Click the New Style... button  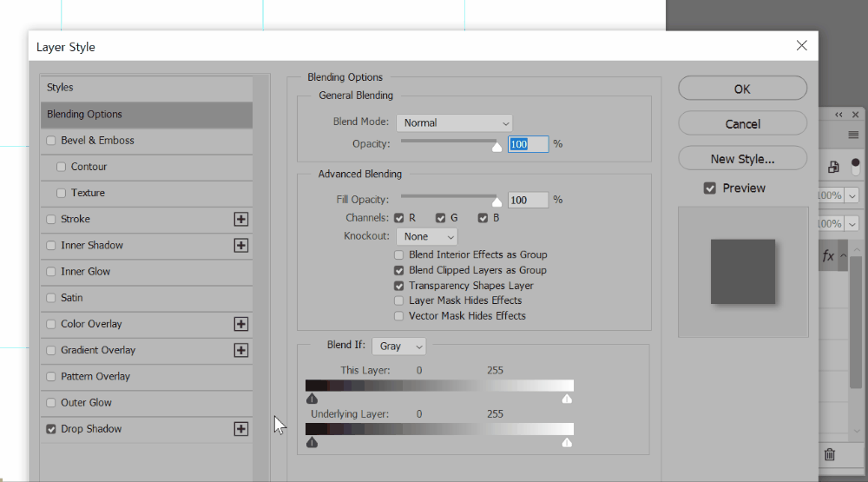(742, 158)
